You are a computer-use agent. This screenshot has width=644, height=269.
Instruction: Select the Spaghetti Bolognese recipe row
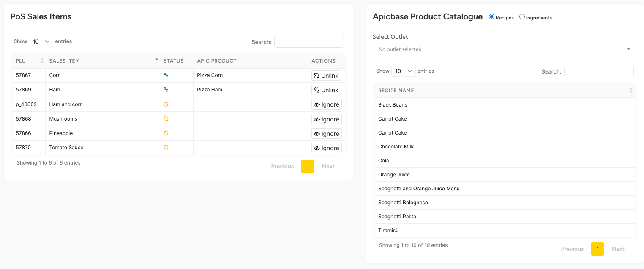tap(505, 203)
